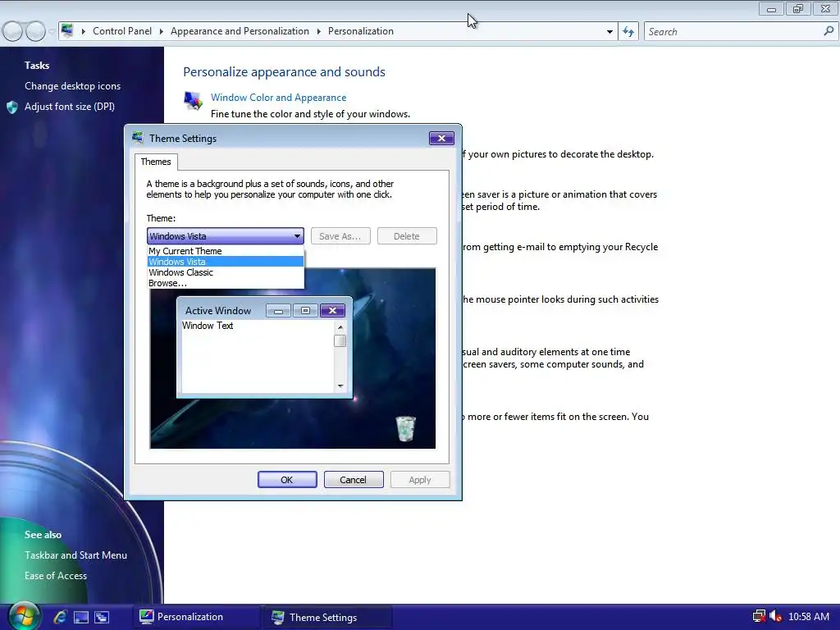The width and height of the screenshot is (840, 630).
Task: Minimize the Personalization window
Action: click(x=771, y=9)
